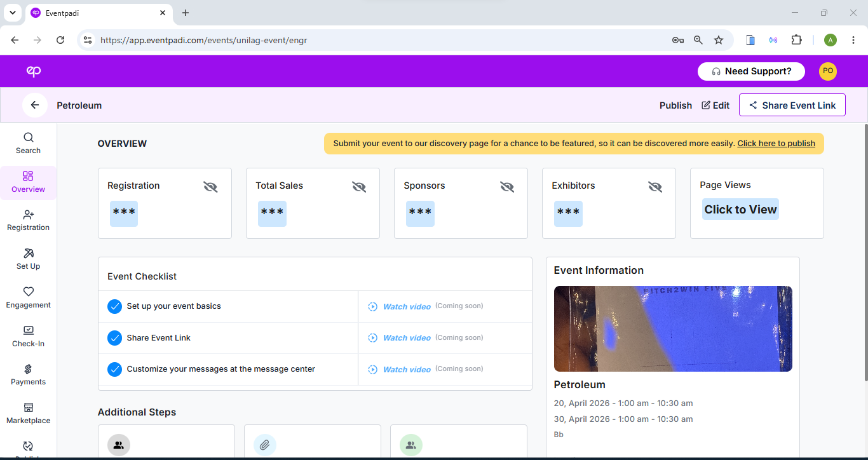This screenshot has width=868, height=460.
Task: Open tab search dropdown arrow
Action: click(x=12, y=13)
